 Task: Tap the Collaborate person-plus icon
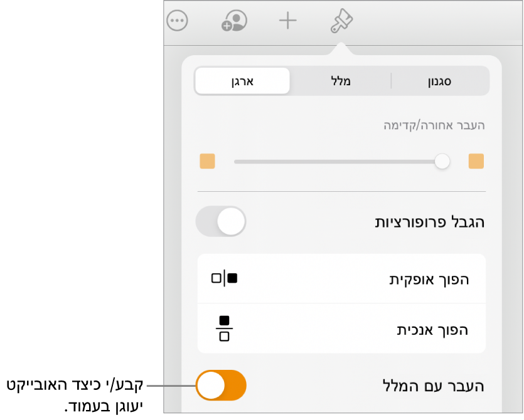point(233,21)
